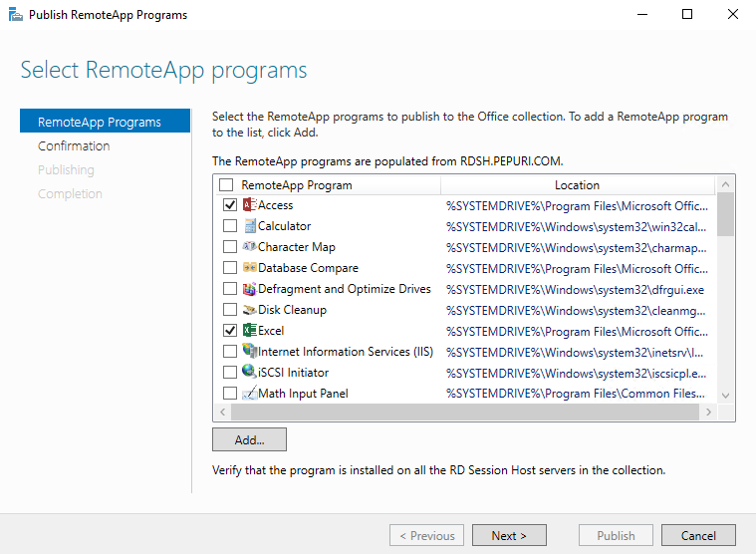The width and height of the screenshot is (756, 554).
Task: Click the inetsrv location path
Action: (x=575, y=353)
